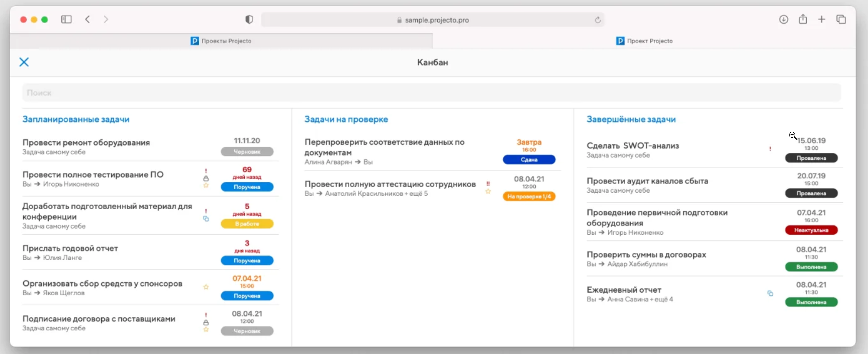Close the Канбан view with the X button
868x354 pixels.
coord(24,62)
